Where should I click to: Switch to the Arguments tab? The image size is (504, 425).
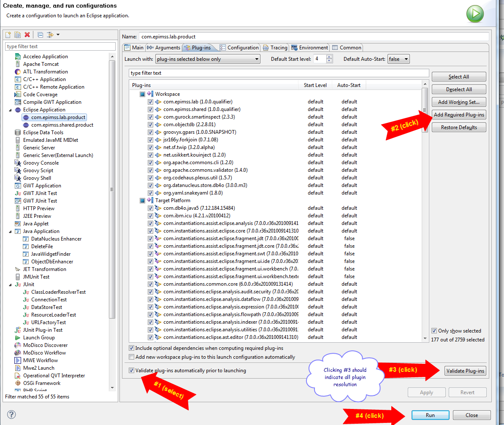pyautogui.click(x=163, y=48)
